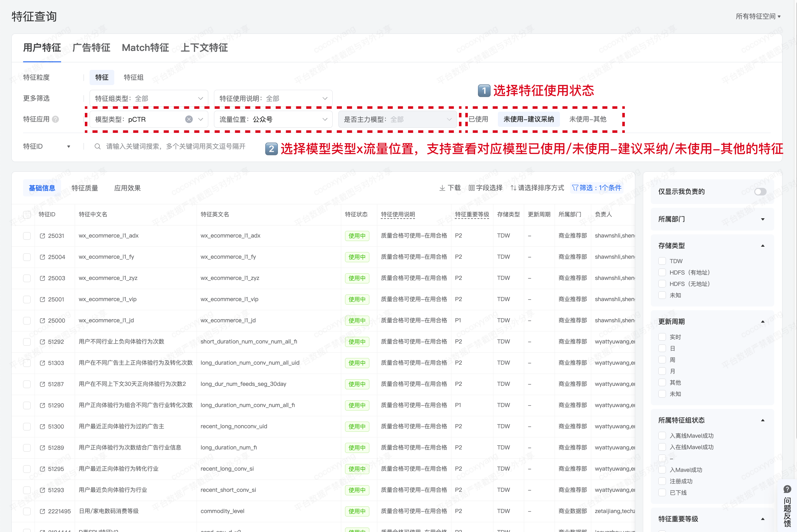Check the TDW storage type checkbox
Image resolution: width=797 pixels, height=532 pixels.
click(x=662, y=261)
